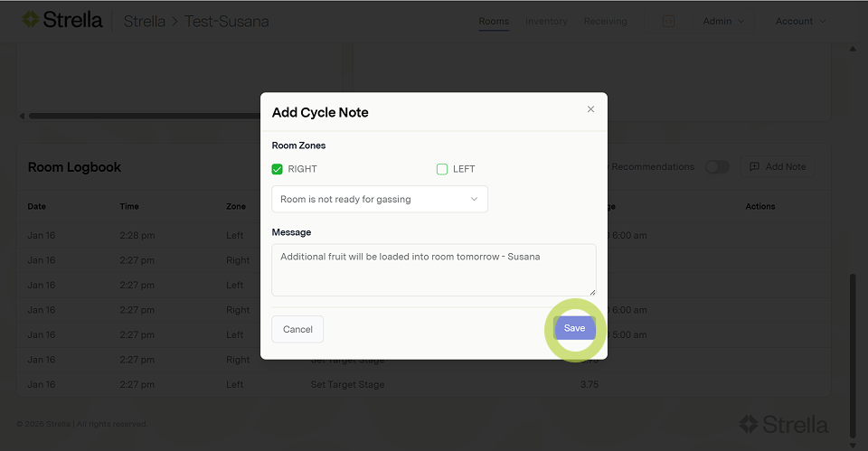The image size is (868, 451).
Task: Check the LEFT room zone checkbox
Action: tap(442, 169)
